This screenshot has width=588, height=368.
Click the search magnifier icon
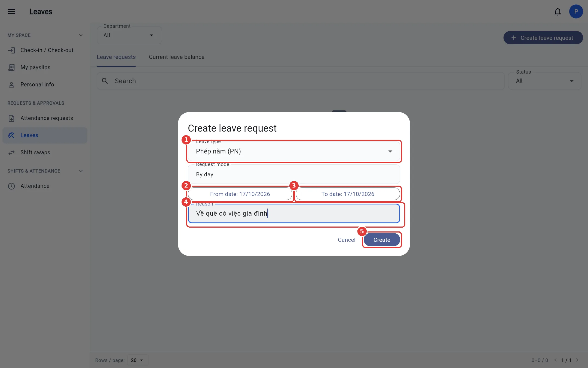105,81
